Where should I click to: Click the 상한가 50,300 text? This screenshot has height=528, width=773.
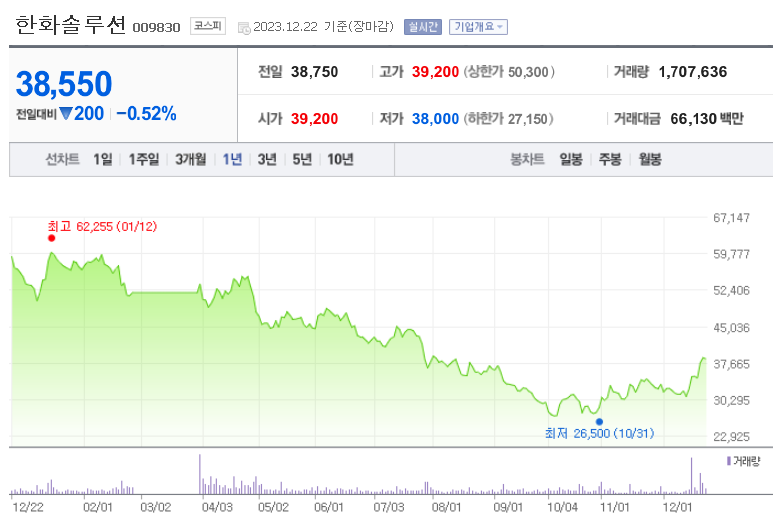pyautogui.click(x=509, y=72)
